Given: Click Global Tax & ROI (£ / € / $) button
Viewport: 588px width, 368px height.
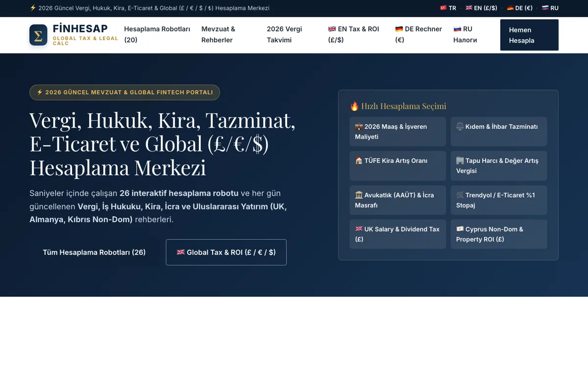Looking at the screenshot, I should pos(226,252).
